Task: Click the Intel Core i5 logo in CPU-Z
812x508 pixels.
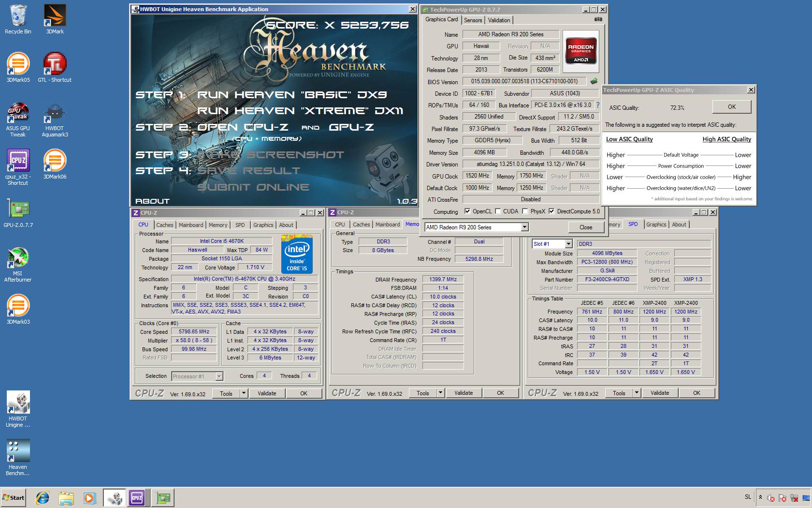Action: [297, 254]
